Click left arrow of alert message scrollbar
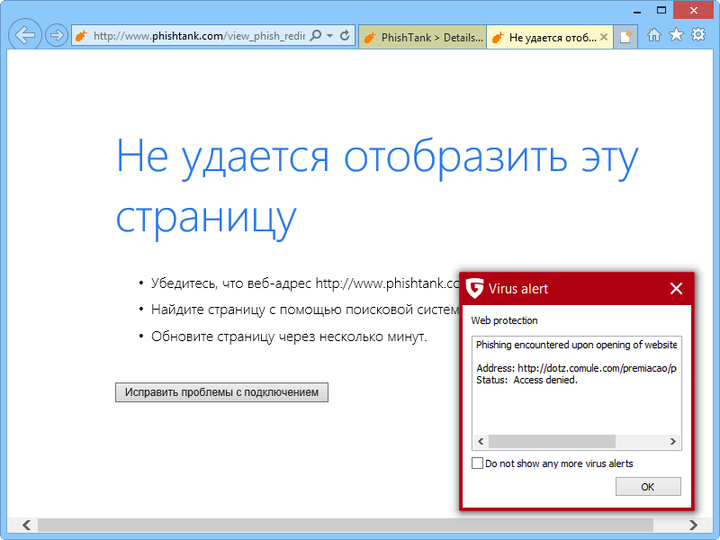720x540 pixels. (x=481, y=441)
